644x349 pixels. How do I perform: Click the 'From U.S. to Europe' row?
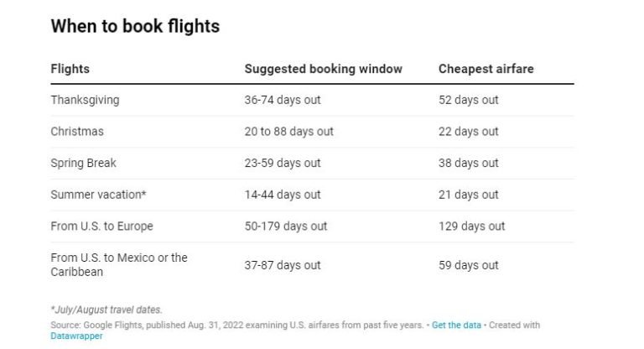(101, 227)
